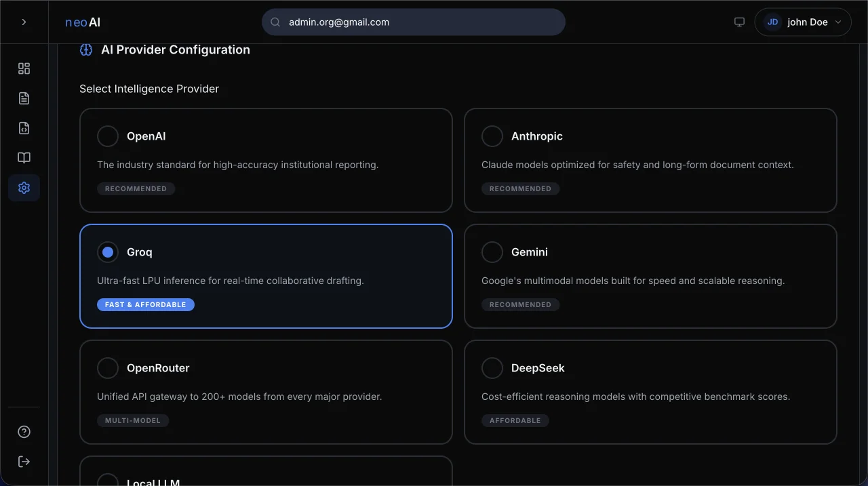Click the MULTI-MODEL badge under OpenRouter

133,420
